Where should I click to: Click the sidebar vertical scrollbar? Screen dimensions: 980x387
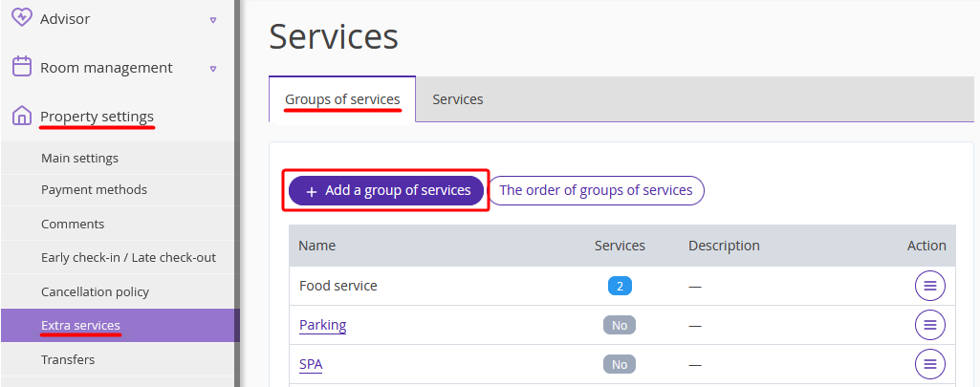(x=237, y=193)
